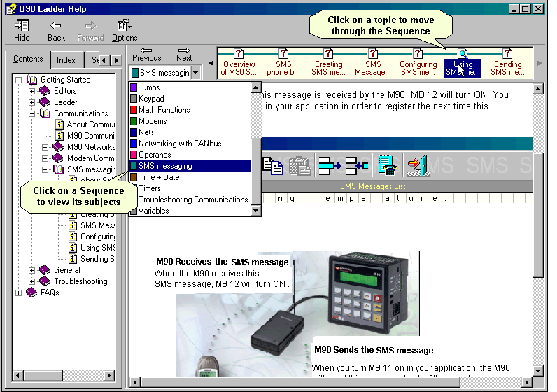Open the 'Sending SMS me...' sequence topic
Screen dimensions: 557x392
click(x=507, y=63)
